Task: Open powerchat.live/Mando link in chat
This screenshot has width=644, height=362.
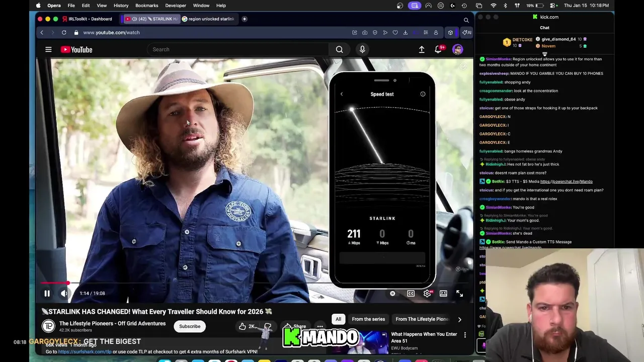Action: (566, 182)
